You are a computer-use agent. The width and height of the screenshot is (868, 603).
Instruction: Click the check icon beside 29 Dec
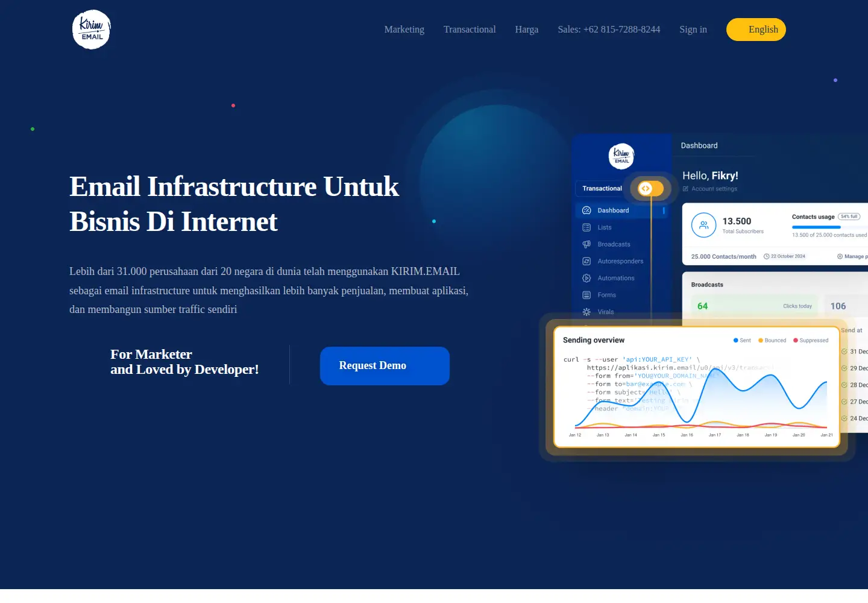coord(844,368)
